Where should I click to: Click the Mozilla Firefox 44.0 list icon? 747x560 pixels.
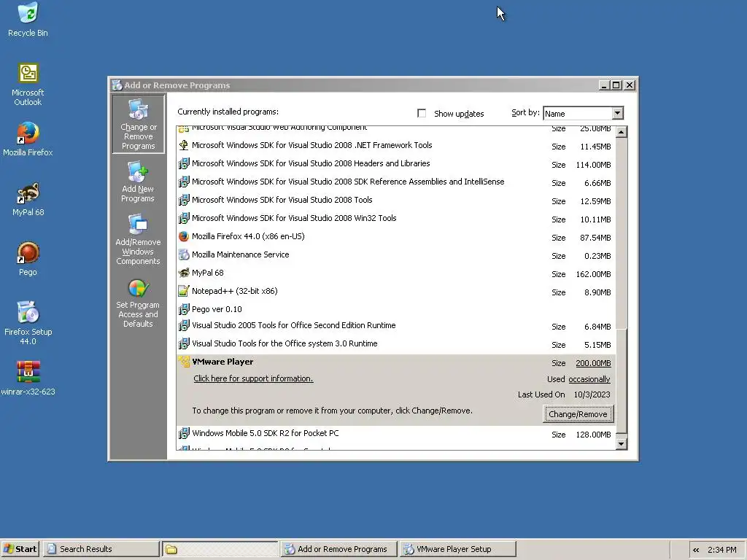[x=183, y=236]
